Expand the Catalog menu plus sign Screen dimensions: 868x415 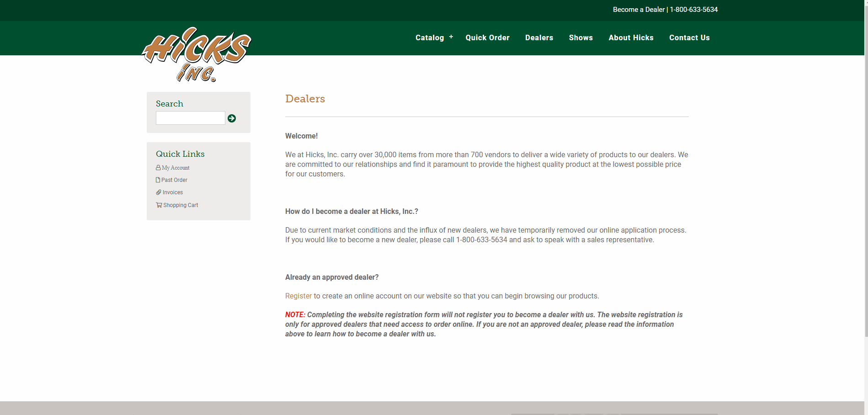[451, 37]
